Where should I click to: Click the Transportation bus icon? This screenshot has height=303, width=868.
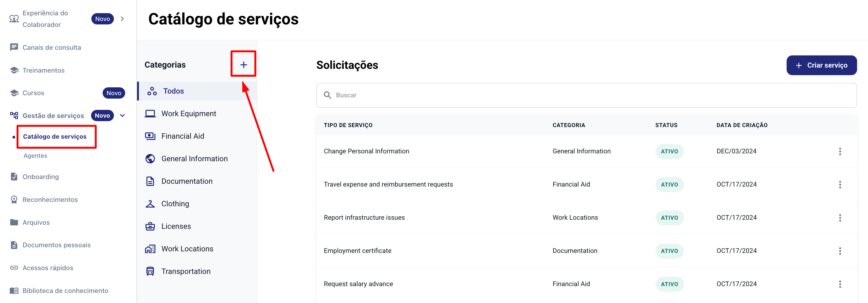pyautogui.click(x=150, y=271)
